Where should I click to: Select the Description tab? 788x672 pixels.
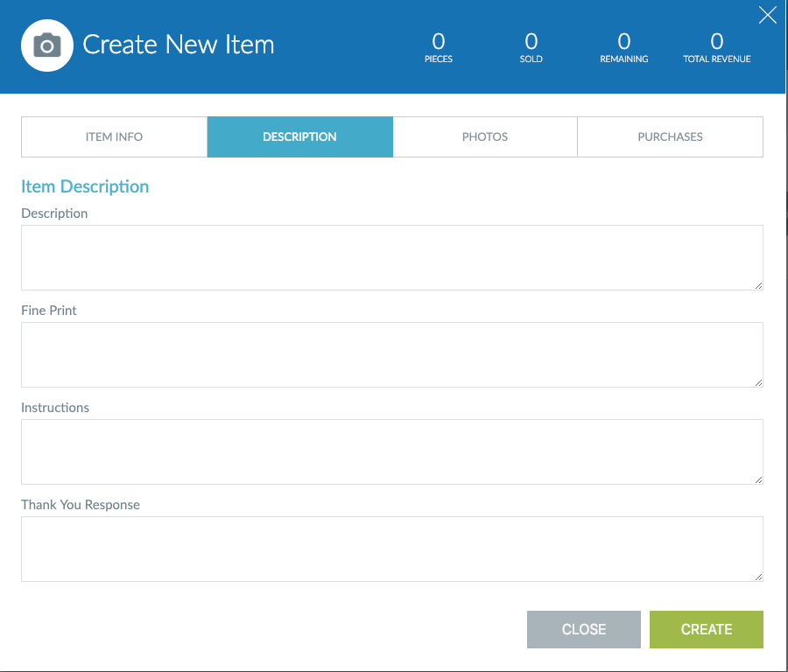[x=299, y=136]
